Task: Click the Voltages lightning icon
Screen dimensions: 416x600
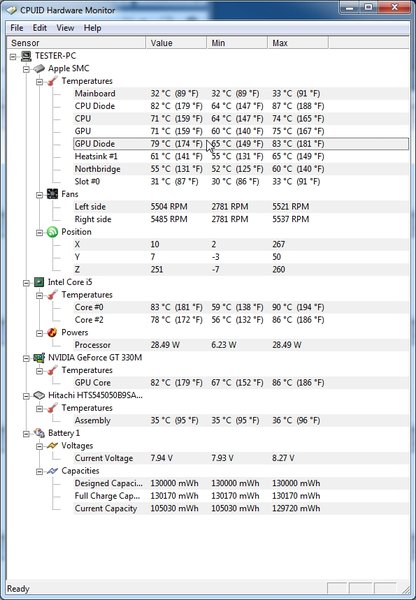Action: click(52, 446)
